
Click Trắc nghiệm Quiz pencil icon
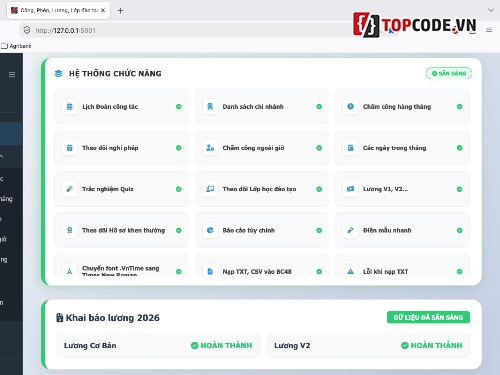point(70,189)
